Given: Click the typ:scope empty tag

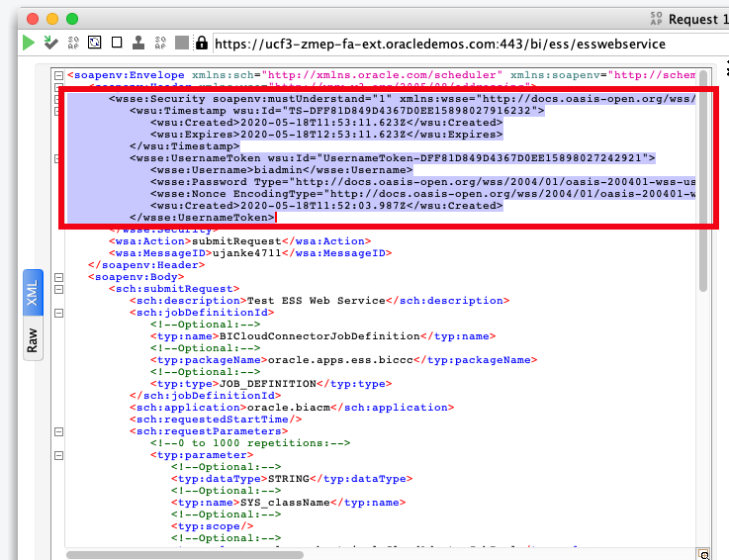Looking at the screenshot, I should (212, 526).
